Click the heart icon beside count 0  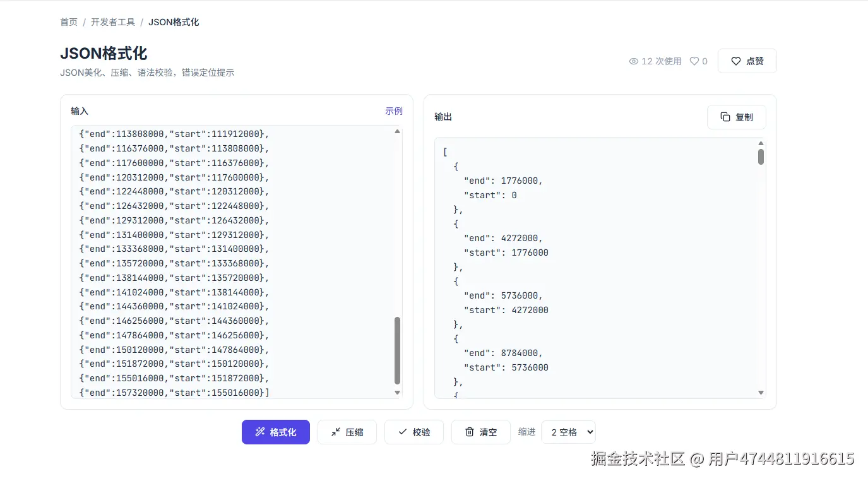(694, 61)
